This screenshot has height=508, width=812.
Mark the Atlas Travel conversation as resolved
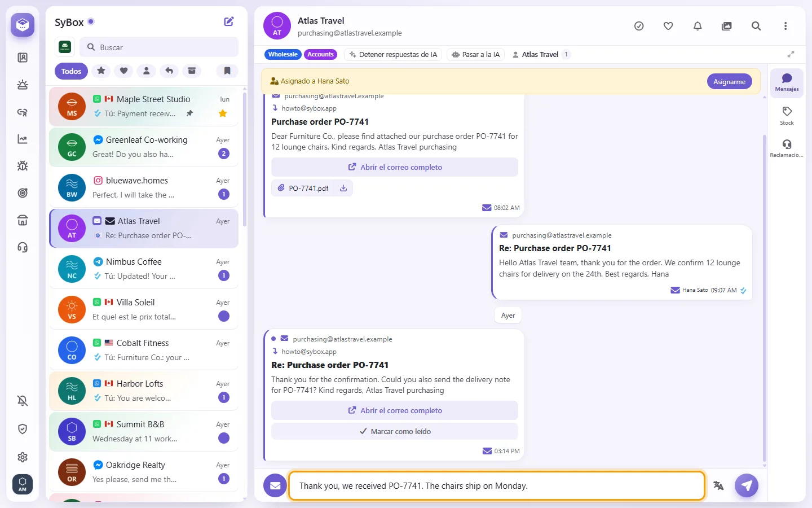tap(639, 26)
